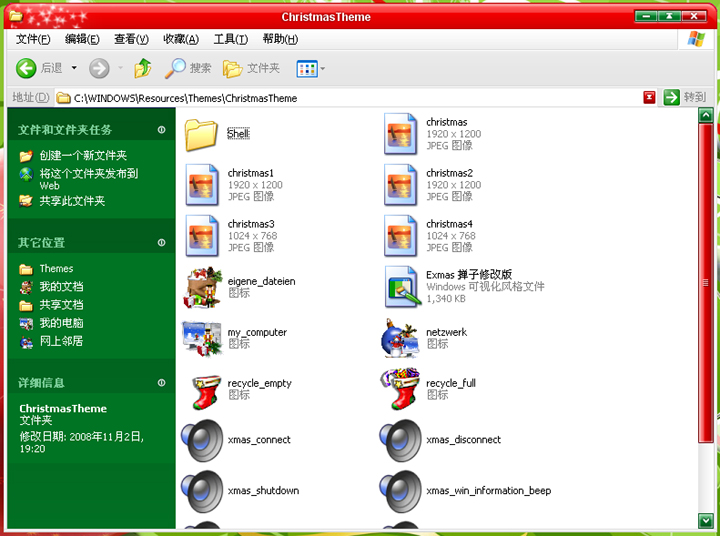Viewport: 720px width, 536px height.
Task: Collapse the 文件和文件夹任务 panel
Action: pyautogui.click(x=162, y=130)
